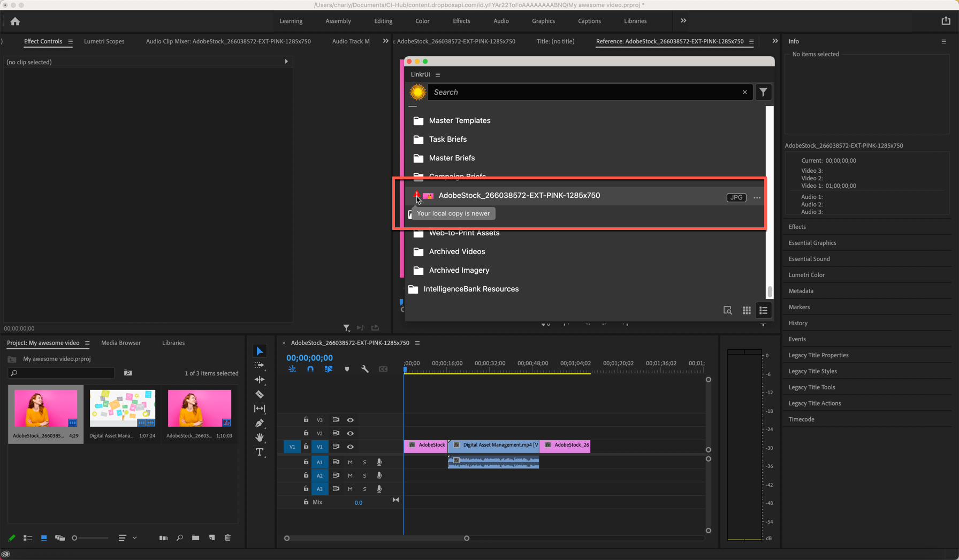
Task: Click the Project panel thumbnail zoom slider
Action: (x=90, y=538)
